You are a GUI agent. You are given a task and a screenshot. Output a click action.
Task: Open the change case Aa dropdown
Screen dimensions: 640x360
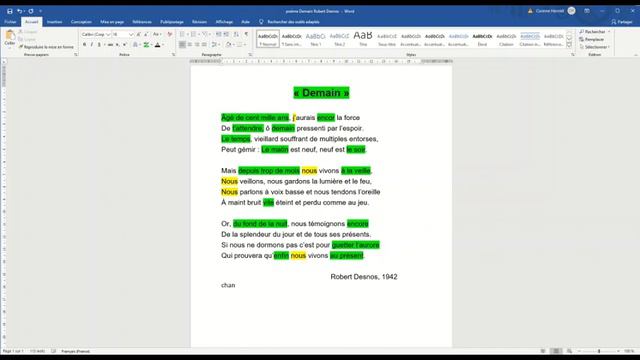158,34
